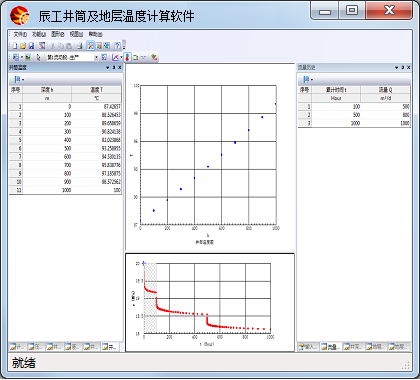Click the printer icon in toolbar
The width and height of the screenshot is (420, 380).
(79, 46)
